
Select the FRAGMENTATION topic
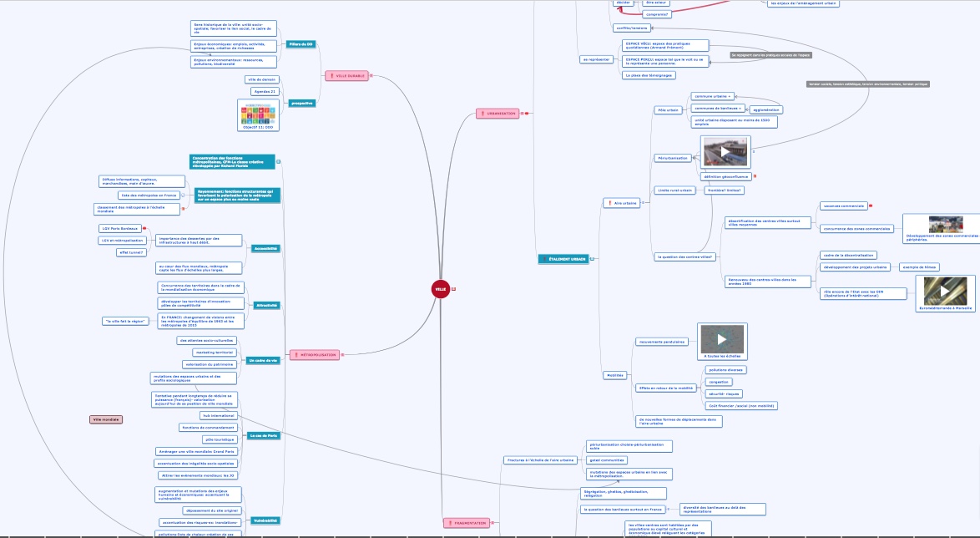[x=467, y=523]
